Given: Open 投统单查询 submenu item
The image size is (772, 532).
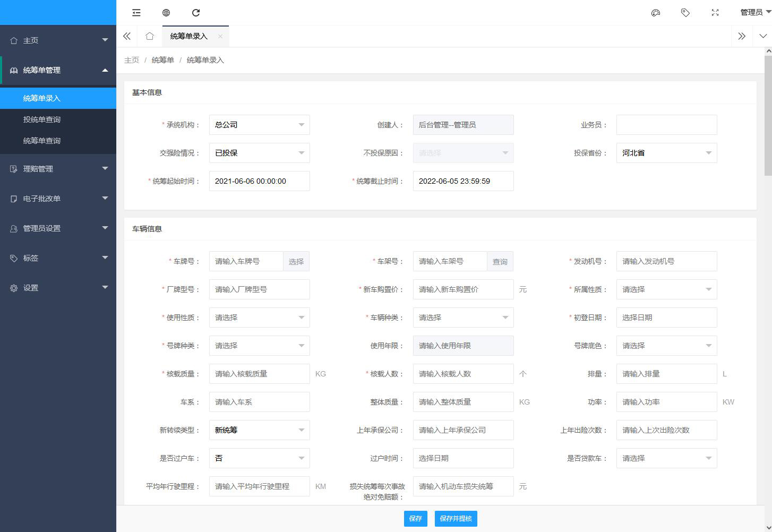Looking at the screenshot, I should point(58,119).
